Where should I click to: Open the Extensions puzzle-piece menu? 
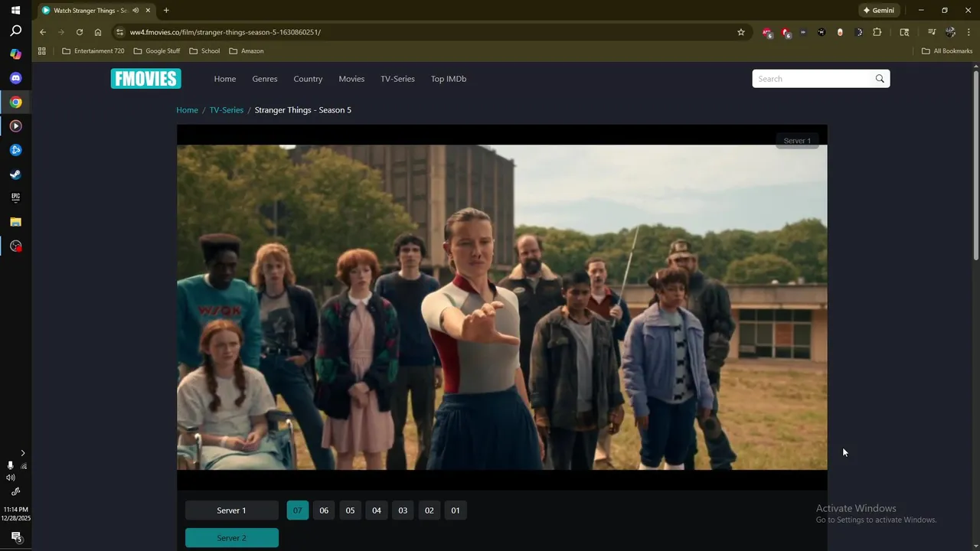[x=877, y=32]
